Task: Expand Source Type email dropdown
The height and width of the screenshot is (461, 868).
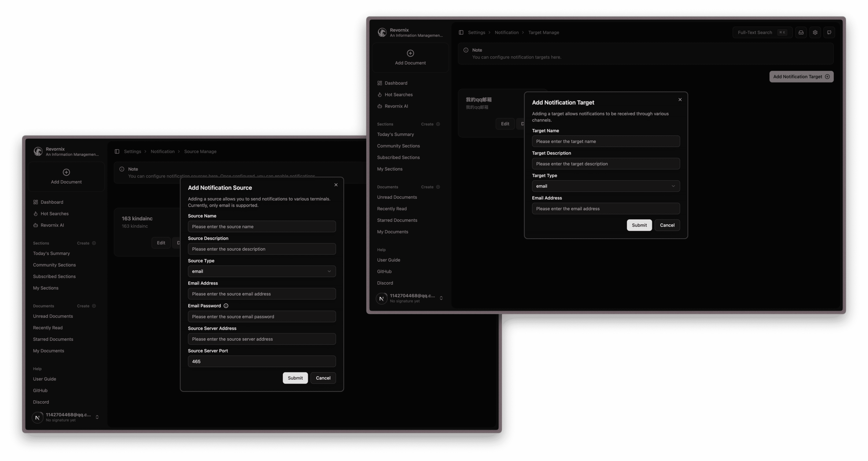Action: click(x=262, y=271)
